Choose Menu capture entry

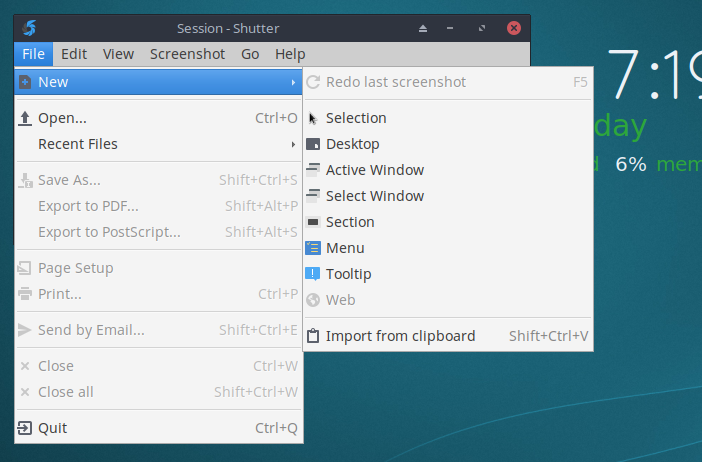[x=448, y=248]
